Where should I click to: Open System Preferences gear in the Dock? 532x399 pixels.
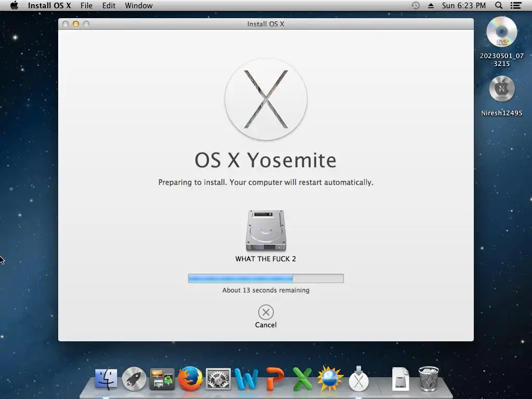pyautogui.click(x=218, y=379)
